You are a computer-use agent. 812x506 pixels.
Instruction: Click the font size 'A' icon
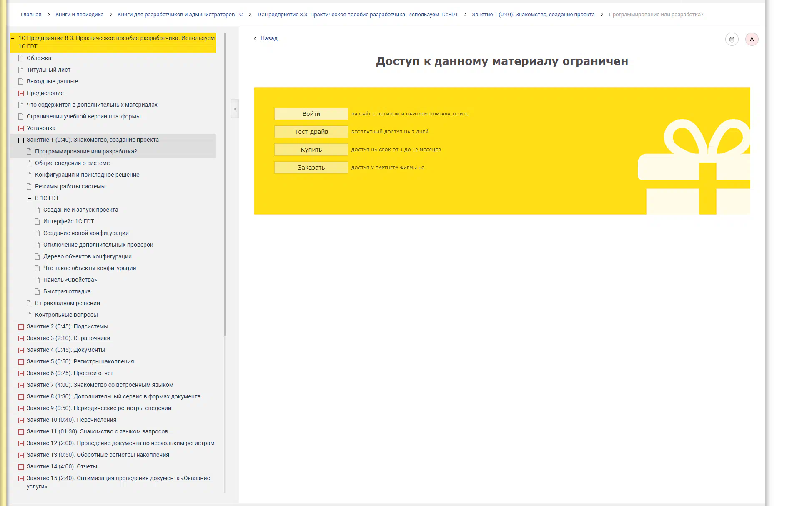coord(752,39)
